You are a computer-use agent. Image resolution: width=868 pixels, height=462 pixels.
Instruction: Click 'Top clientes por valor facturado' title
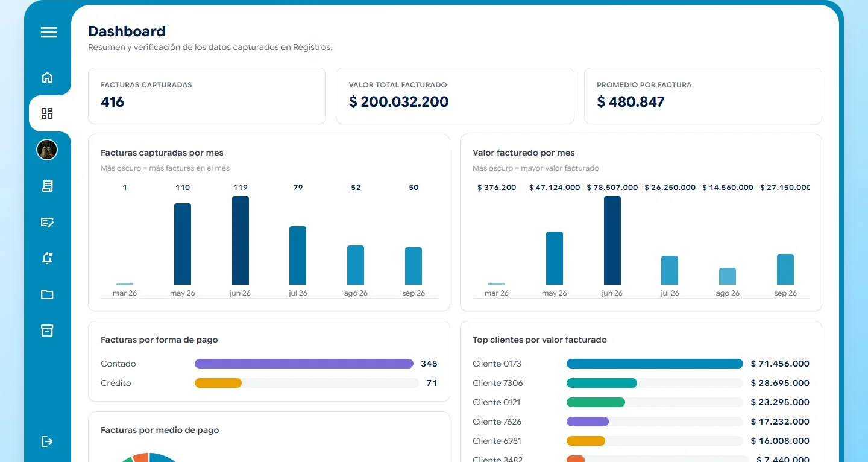(x=539, y=340)
